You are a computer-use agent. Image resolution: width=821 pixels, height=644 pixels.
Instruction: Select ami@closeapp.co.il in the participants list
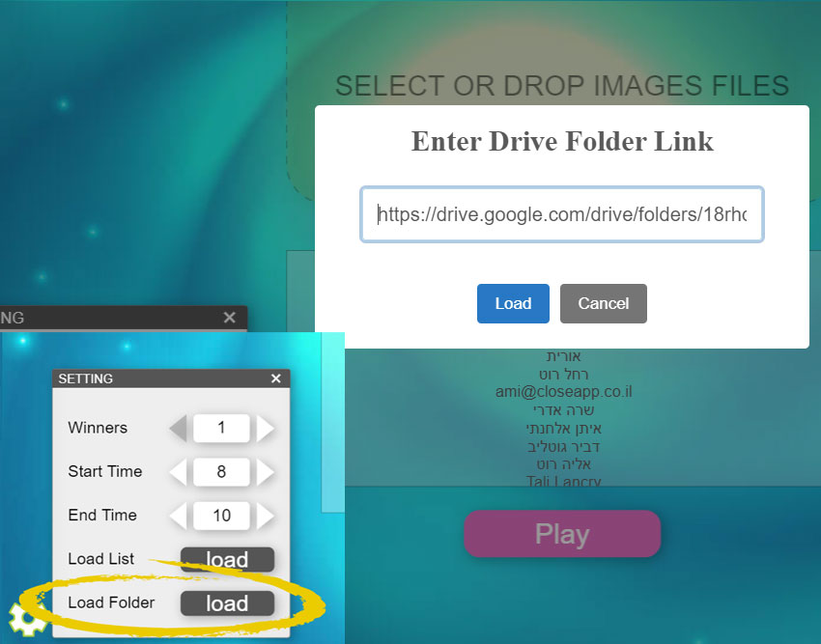[x=563, y=392]
